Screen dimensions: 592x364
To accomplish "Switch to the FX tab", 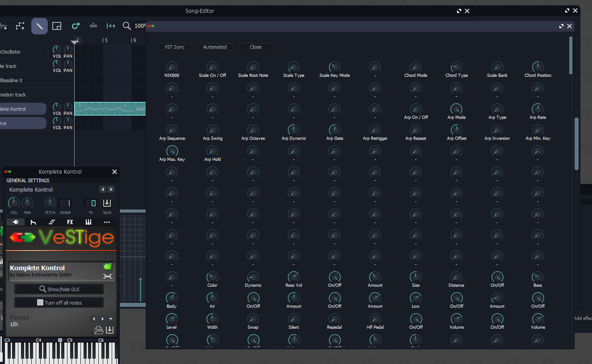I will [x=70, y=222].
